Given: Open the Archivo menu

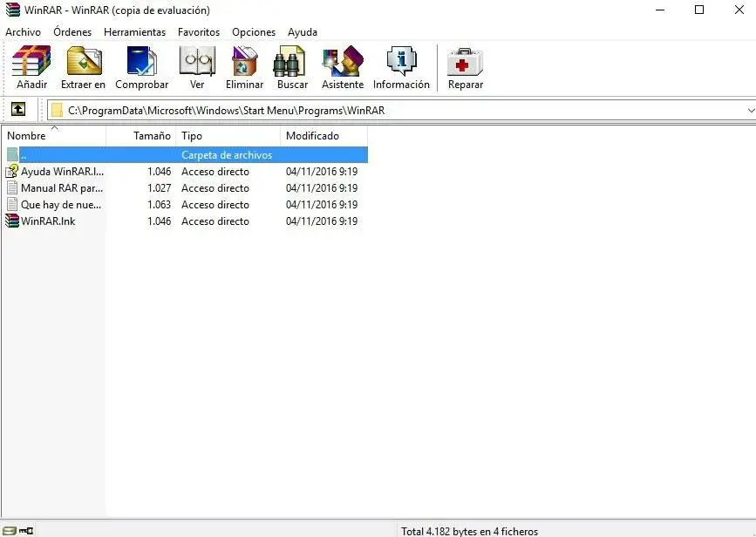Looking at the screenshot, I should (x=24, y=32).
